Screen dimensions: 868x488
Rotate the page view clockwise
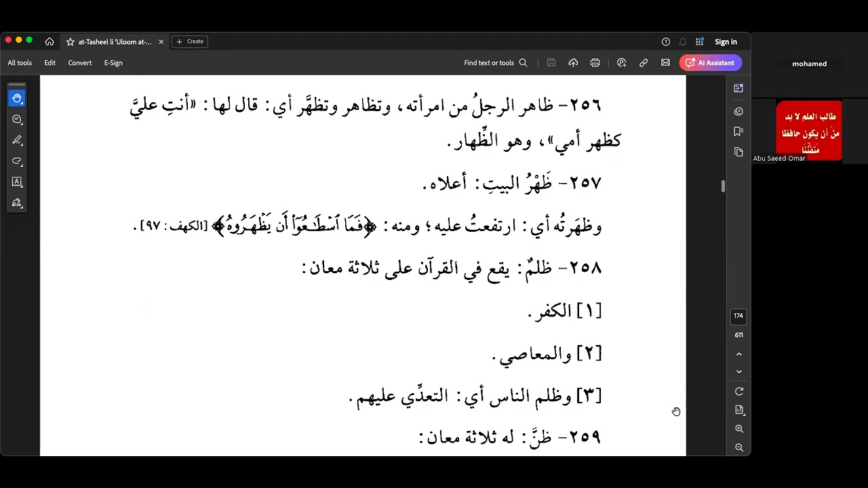click(x=739, y=392)
